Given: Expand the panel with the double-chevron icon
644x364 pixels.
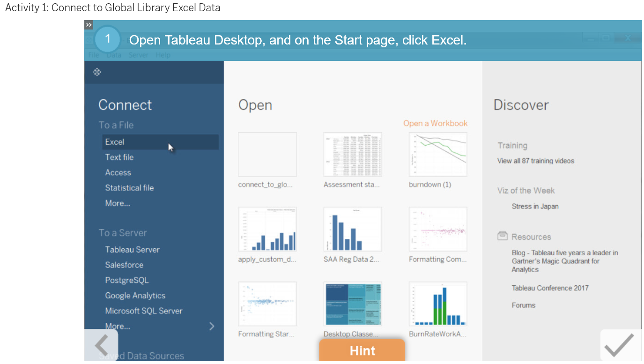Looking at the screenshot, I should (x=89, y=24).
